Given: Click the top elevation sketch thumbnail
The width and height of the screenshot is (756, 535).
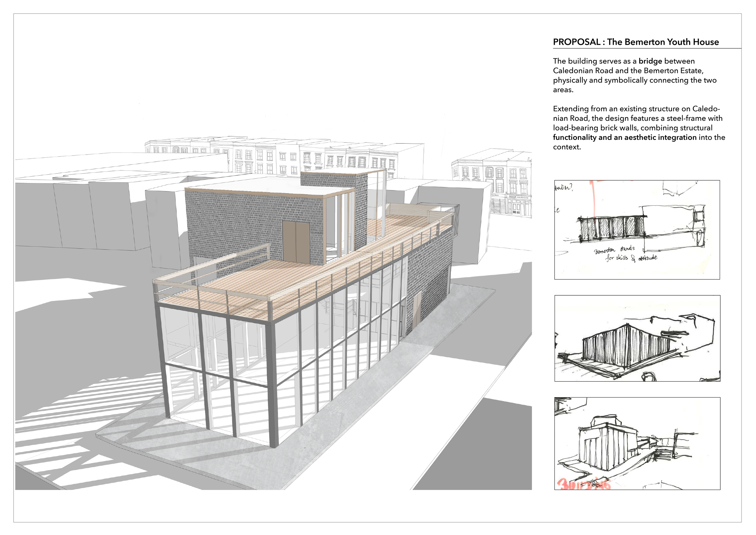Looking at the screenshot, I should point(637,230).
